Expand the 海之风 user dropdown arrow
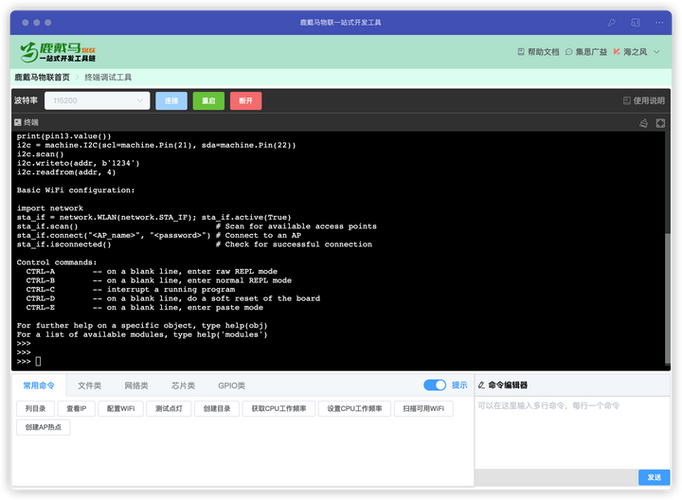The width and height of the screenshot is (682, 500). tap(657, 52)
